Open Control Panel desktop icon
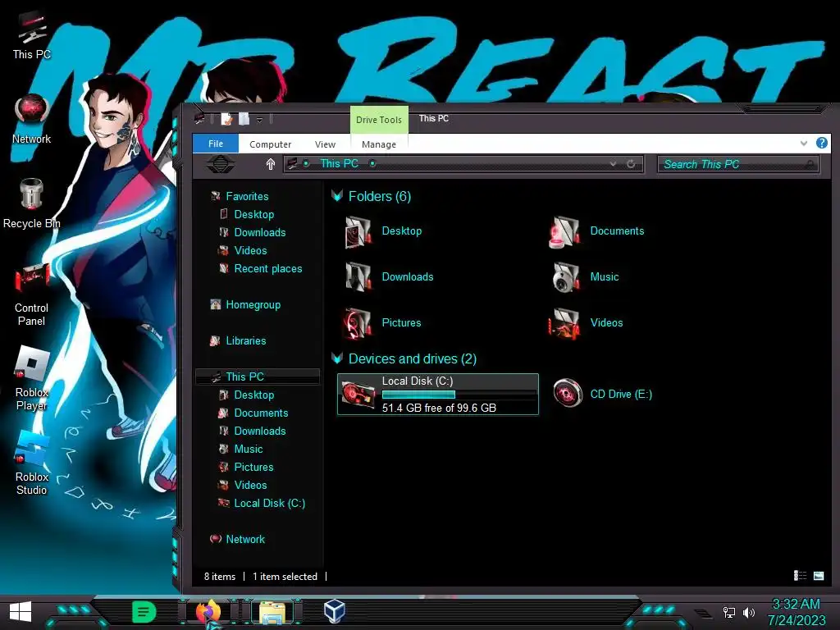This screenshot has height=630, width=840. [x=31, y=294]
